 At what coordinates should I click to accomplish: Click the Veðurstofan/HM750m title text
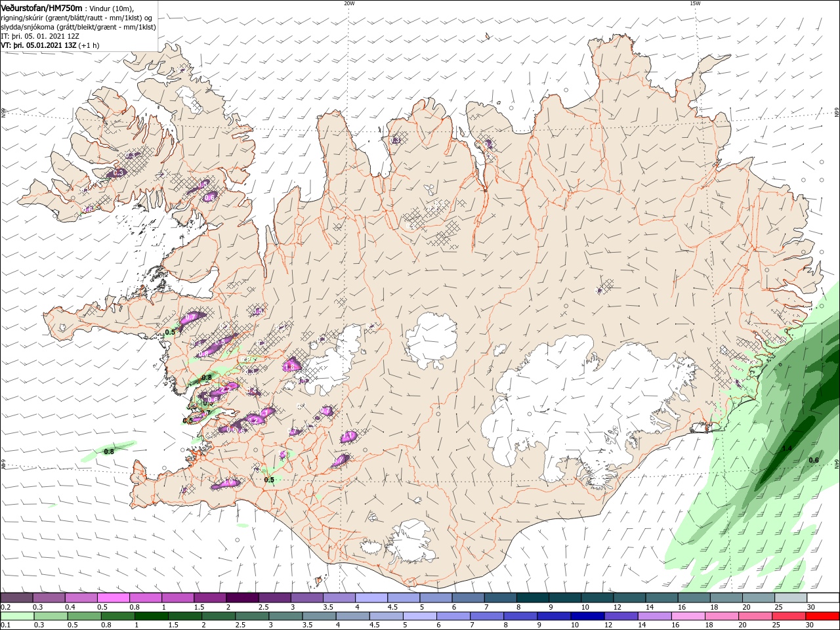(42, 7)
